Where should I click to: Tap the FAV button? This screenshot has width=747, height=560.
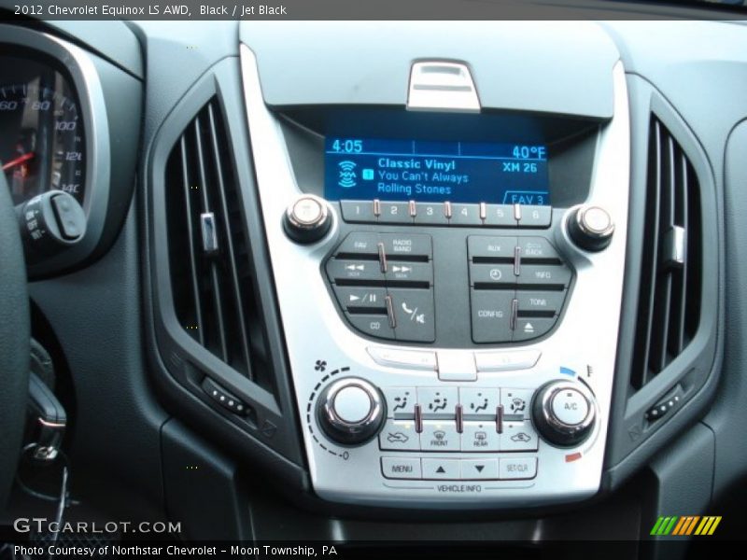pos(359,245)
